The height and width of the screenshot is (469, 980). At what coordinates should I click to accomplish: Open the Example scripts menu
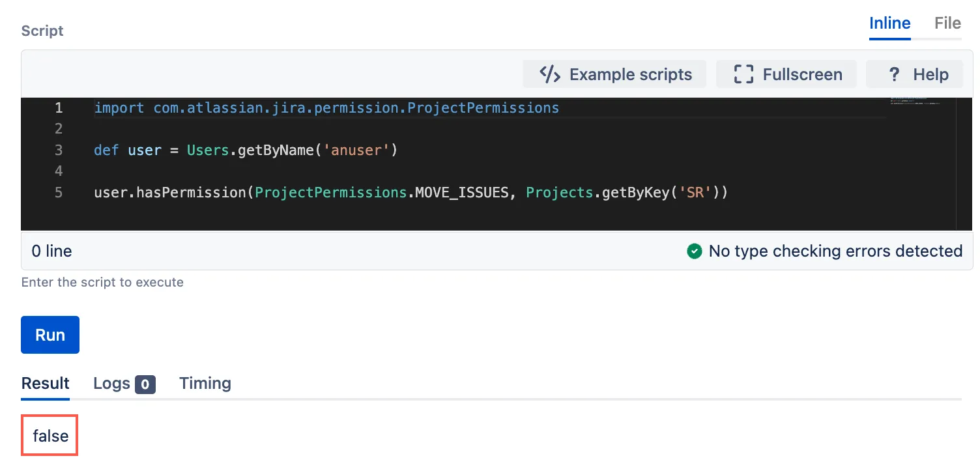pyautogui.click(x=614, y=74)
